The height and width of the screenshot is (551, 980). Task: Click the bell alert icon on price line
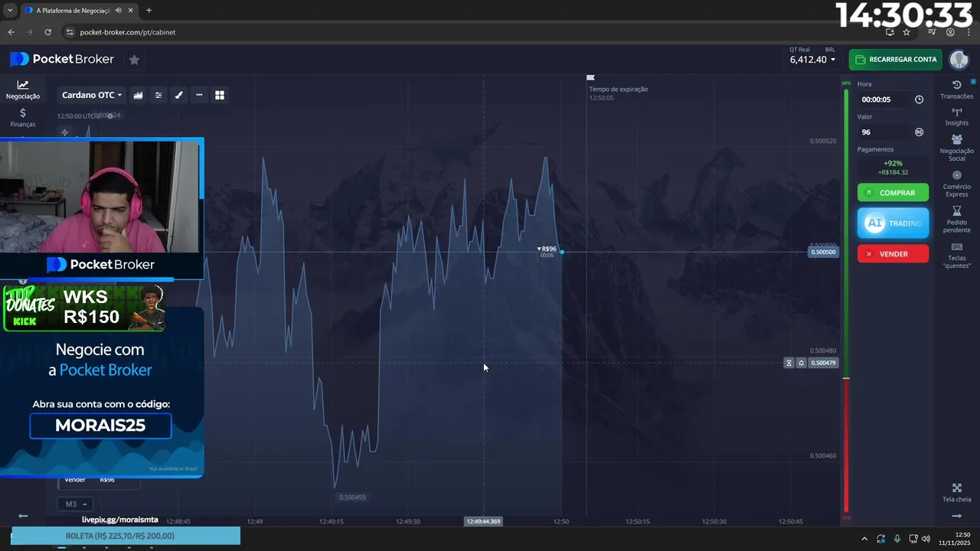click(x=801, y=363)
